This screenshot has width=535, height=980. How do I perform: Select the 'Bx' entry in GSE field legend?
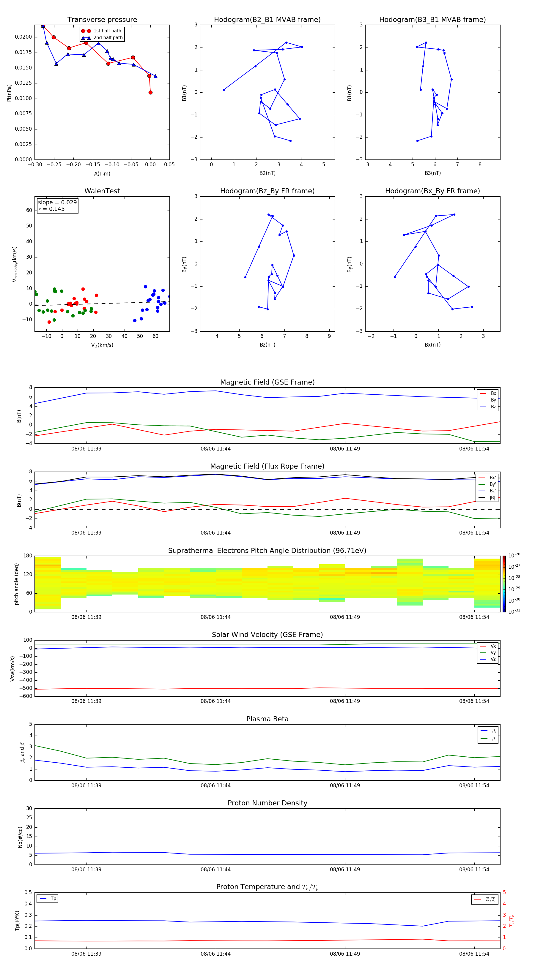click(488, 393)
